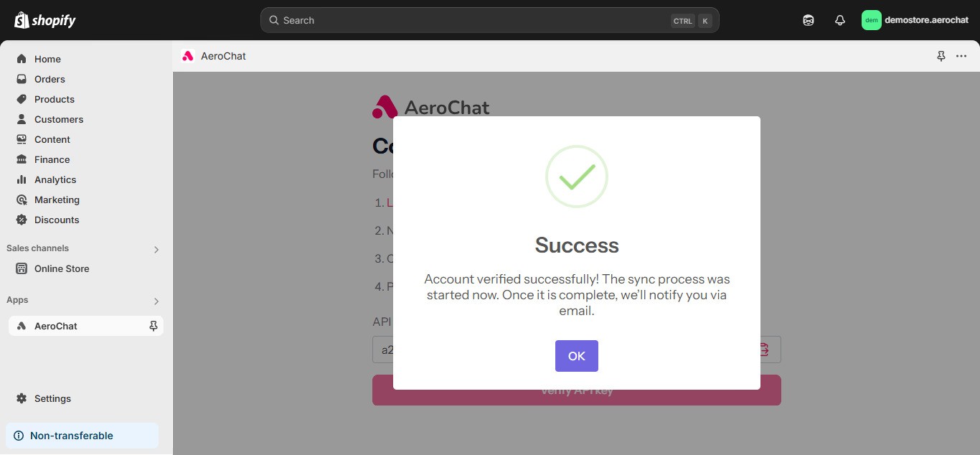The width and height of the screenshot is (980, 455).
Task: Expand the Sales channels section
Action: [156, 249]
